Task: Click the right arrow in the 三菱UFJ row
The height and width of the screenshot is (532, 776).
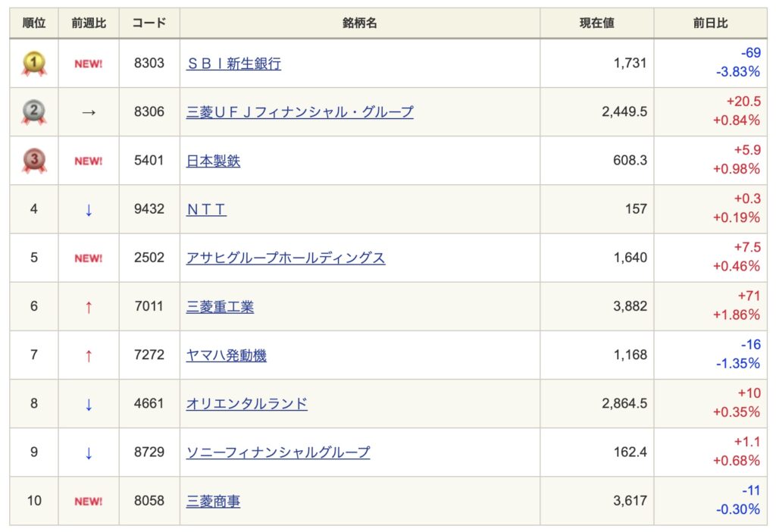Action: pos(89,112)
